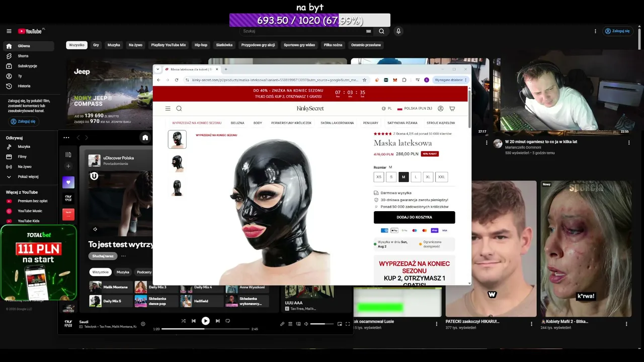Toggle repeat in the Spotify player
The height and width of the screenshot is (362, 644).
click(x=227, y=321)
